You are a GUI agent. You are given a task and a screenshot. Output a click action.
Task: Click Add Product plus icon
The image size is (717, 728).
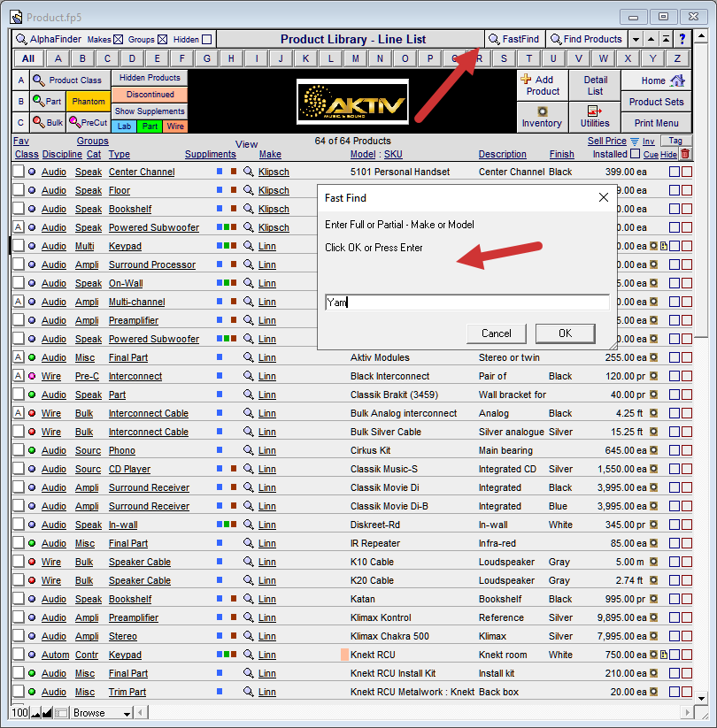coord(526,79)
